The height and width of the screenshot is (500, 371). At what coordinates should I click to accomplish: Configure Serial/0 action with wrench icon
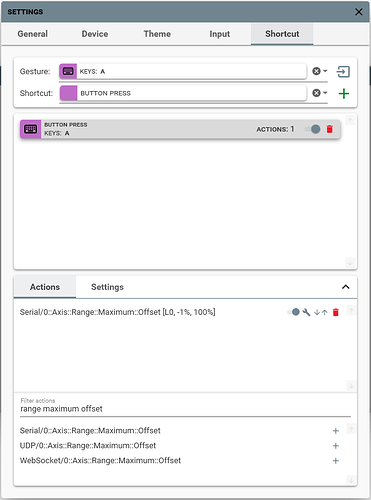tap(306, 312)
